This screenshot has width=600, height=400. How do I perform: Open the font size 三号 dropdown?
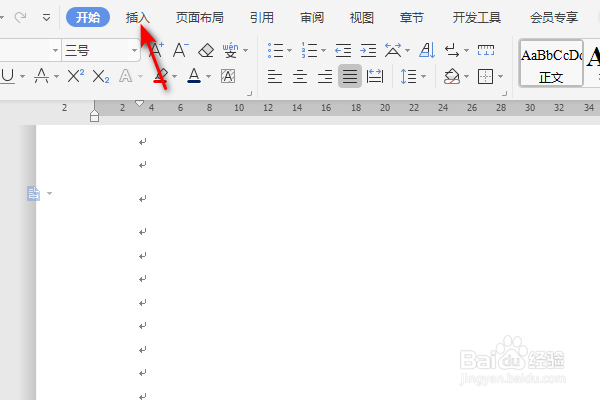pos(134,50)
